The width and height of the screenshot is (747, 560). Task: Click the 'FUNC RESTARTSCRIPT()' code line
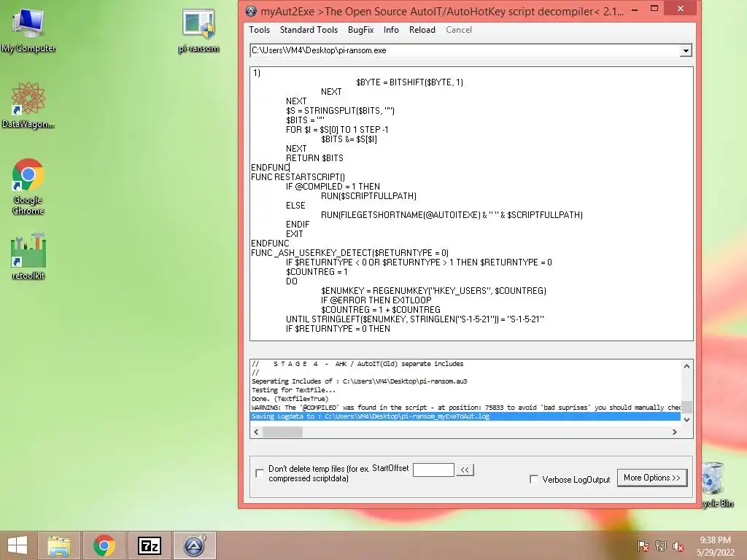pyautogui.click(x=298, y=177)
